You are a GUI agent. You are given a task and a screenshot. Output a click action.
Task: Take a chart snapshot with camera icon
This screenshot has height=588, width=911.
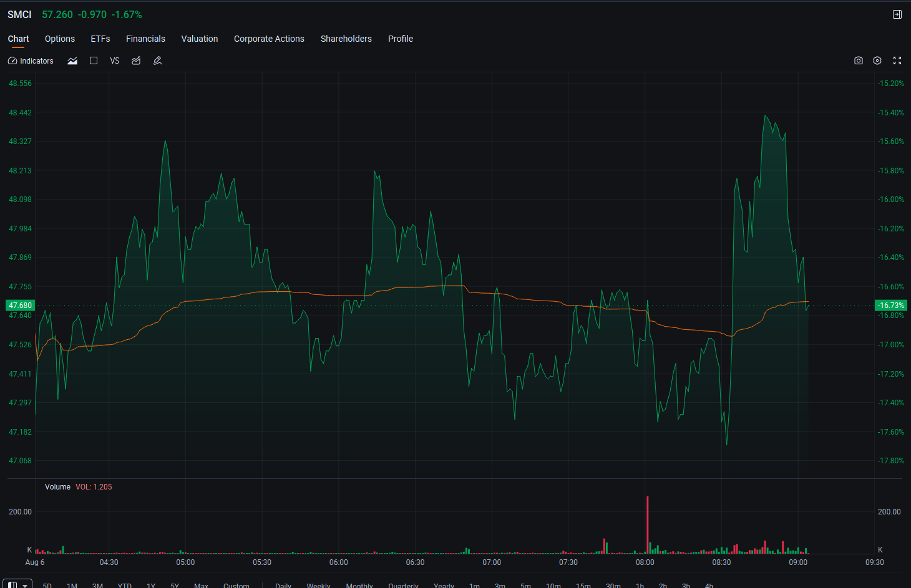coord(859,60)
